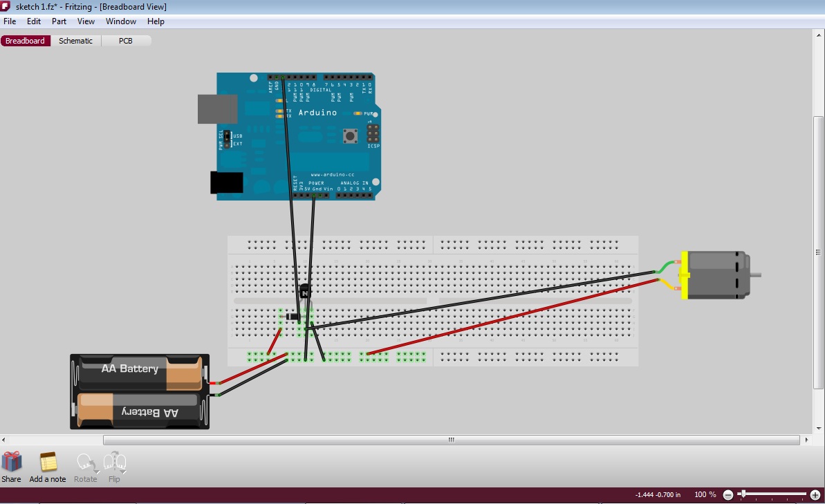The height and width of the screenshot is (504, 825).
Task: Click the Add a note sticky-note icon
Action: [x=47, y=461]
